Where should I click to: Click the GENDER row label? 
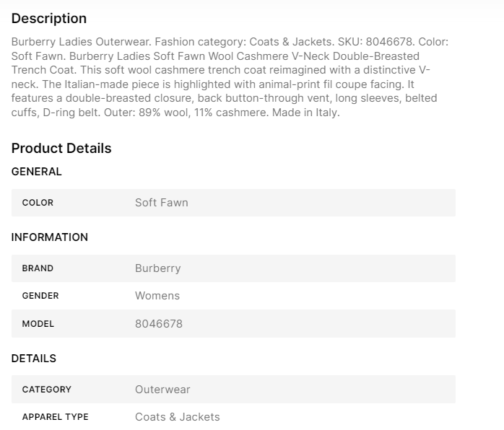tap(40, 296)
